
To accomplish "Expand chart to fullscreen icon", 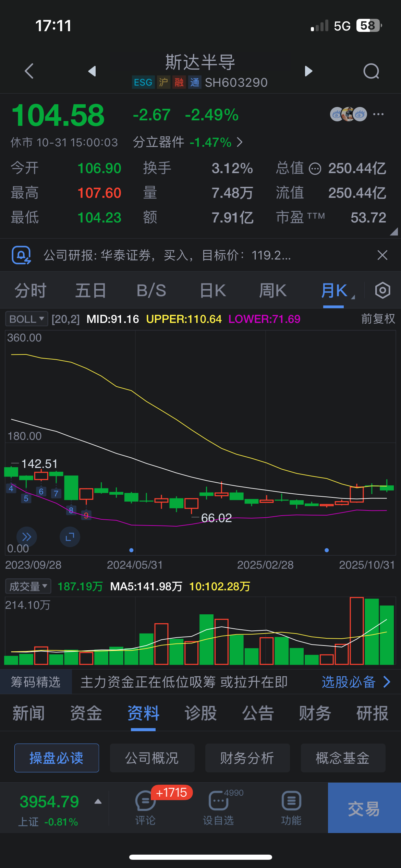I will pyautogui.click(x=70, y=537).
